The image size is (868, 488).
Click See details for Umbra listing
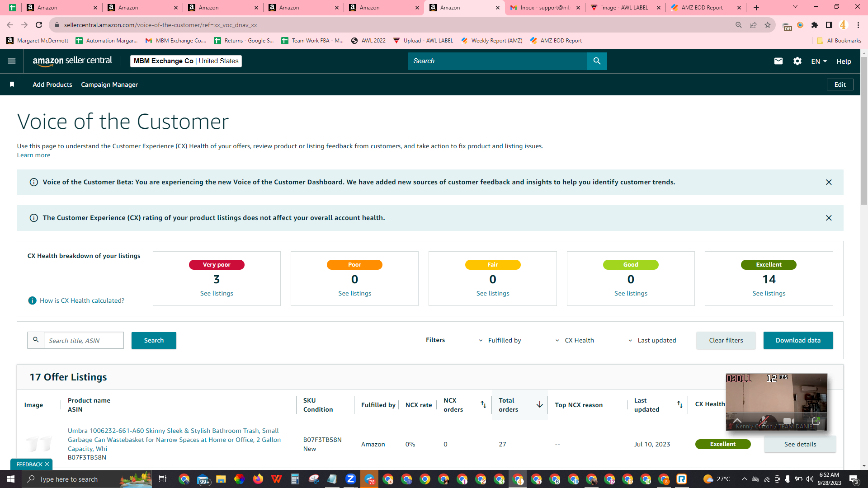click(800, 444)
